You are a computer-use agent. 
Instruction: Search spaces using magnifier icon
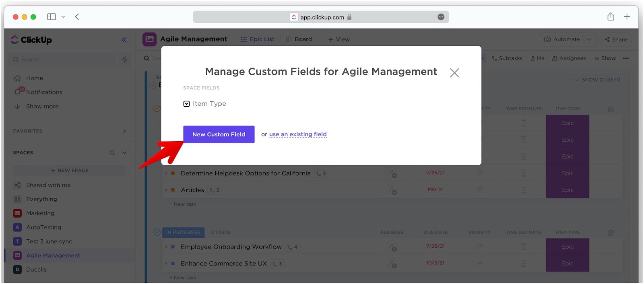click(112, 152)
